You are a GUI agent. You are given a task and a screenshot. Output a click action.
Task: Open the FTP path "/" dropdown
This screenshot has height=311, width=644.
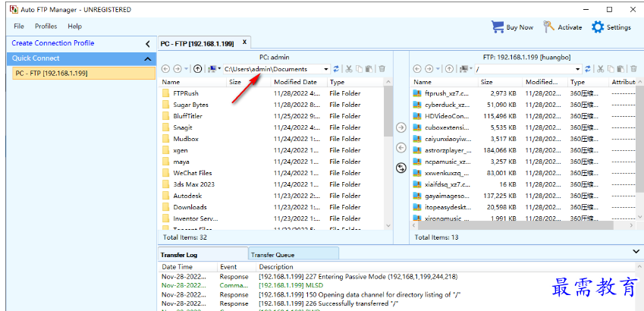[x=578, y=69]
